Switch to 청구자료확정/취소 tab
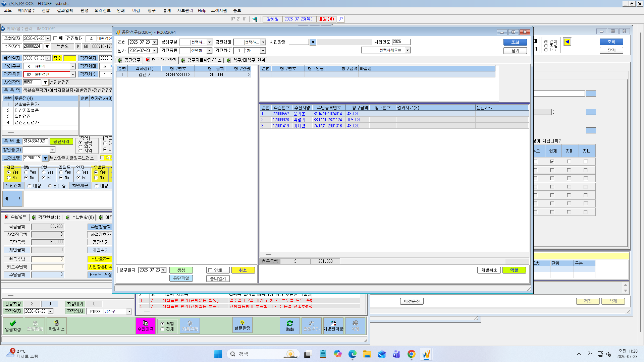 point(201,60)
